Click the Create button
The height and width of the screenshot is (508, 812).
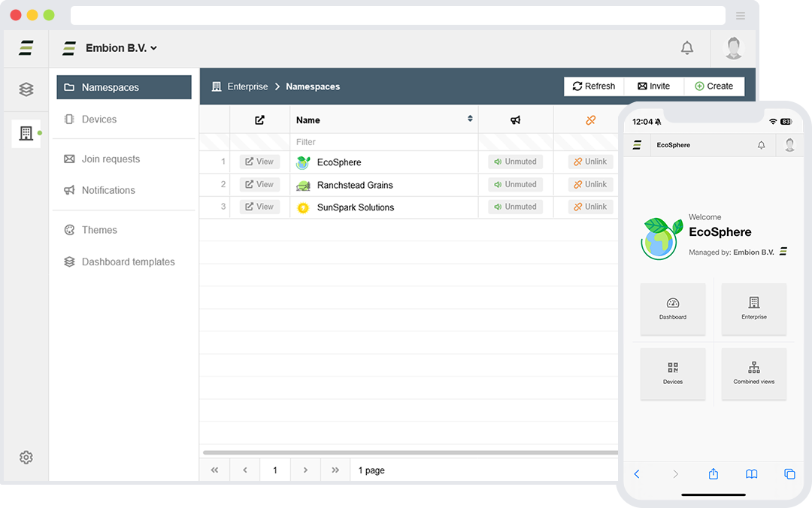click(714, 86)
